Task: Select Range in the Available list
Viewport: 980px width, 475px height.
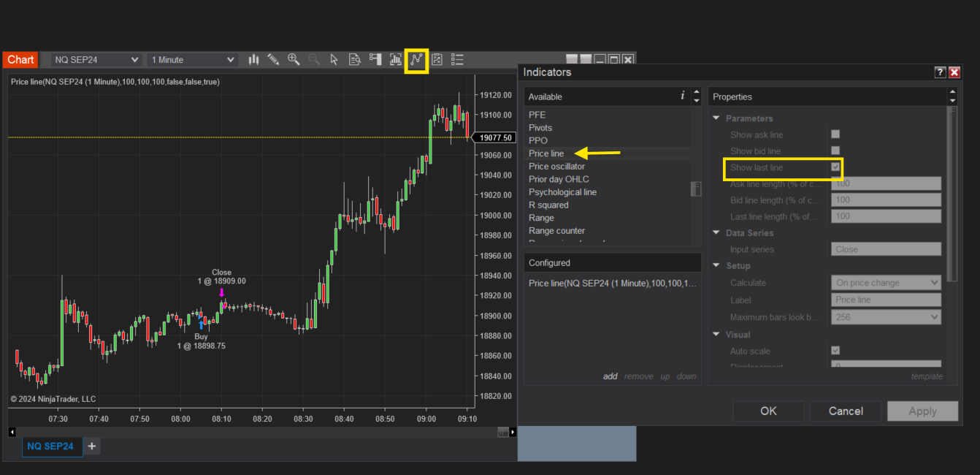Action: click(541, 218)
